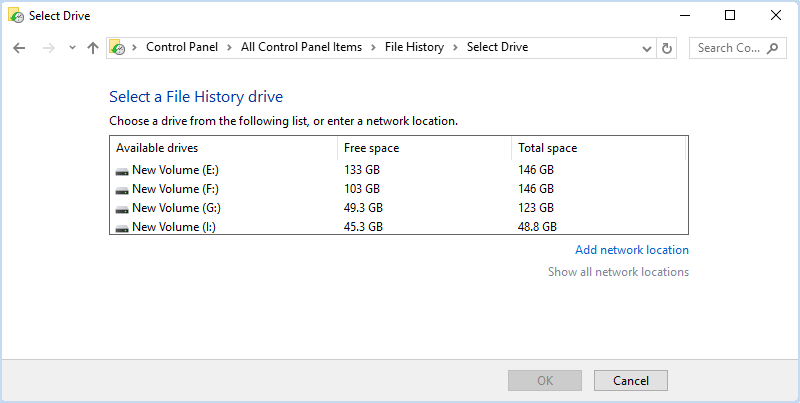800x403 pixels.
Task: Open Control Panel breadcrumb
Action: coord(182,47)
